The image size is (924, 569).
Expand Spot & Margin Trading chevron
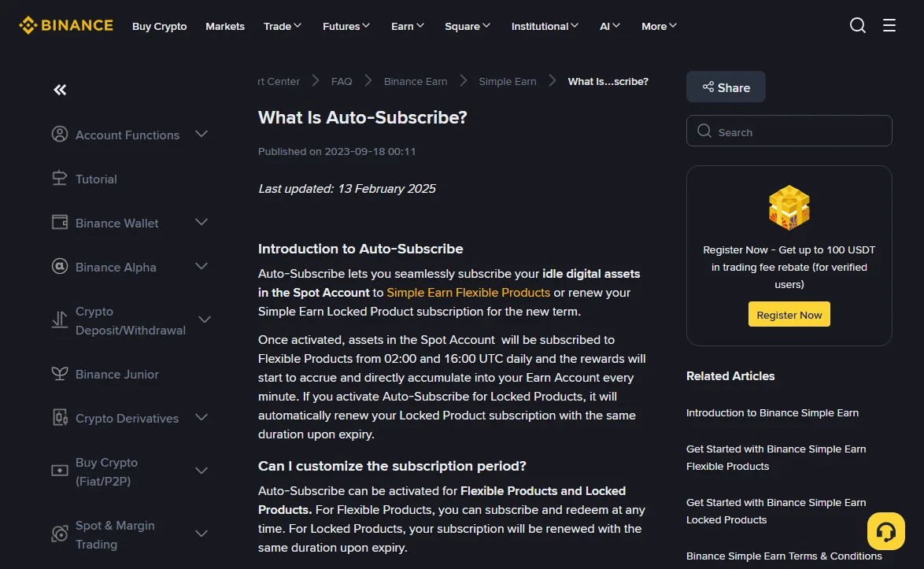pyautogui.click(x=201, y=534)
